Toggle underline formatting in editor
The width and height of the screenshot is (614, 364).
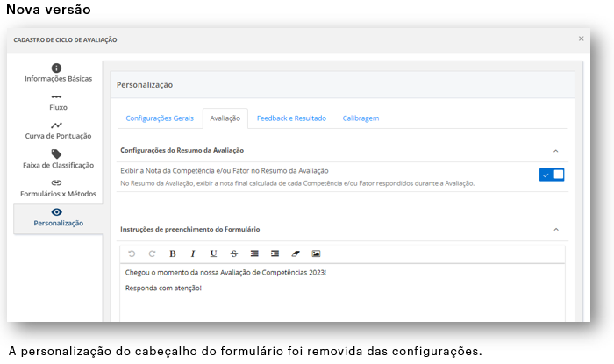[x=213, y=253]
